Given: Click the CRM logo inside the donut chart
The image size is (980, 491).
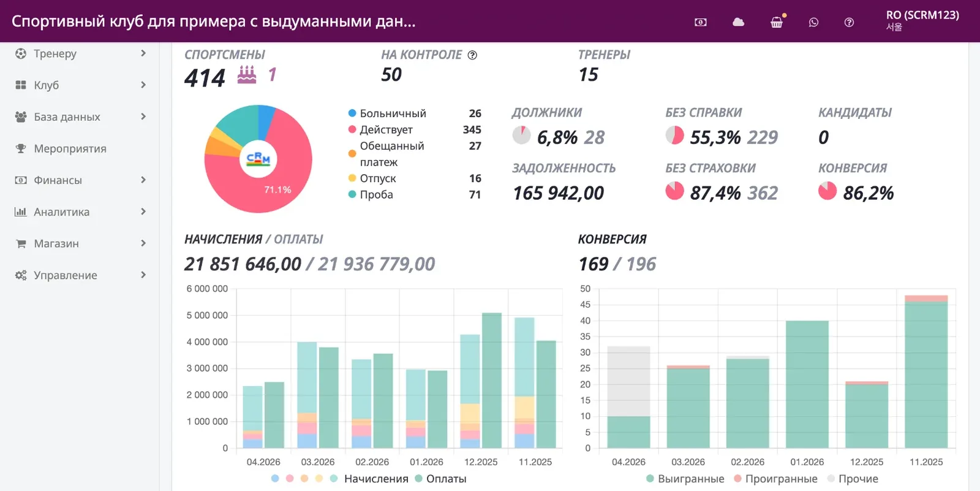Looking at the screenshot, I should [258, 159].
